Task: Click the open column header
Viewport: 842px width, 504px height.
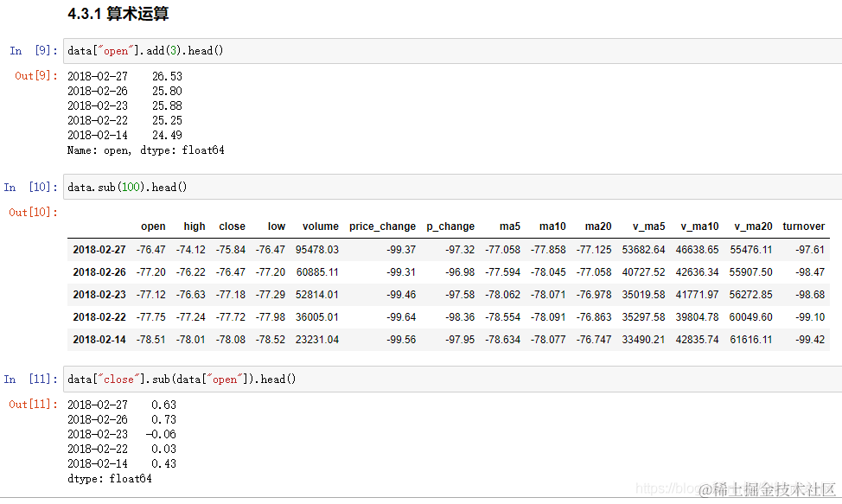Action: click(153, 226)
